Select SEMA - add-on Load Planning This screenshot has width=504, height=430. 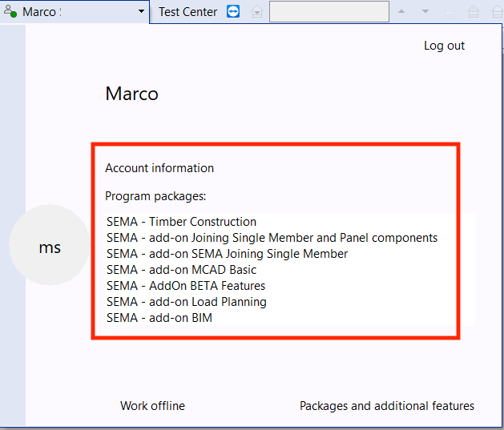187,302
